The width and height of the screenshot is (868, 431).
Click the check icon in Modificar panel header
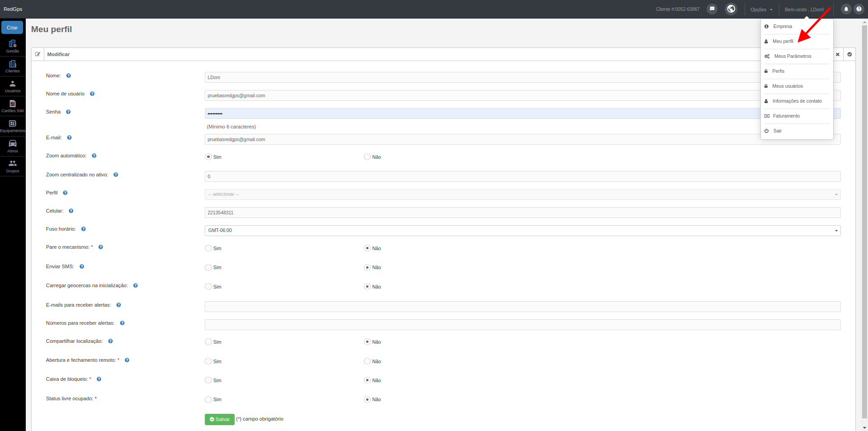849,54
